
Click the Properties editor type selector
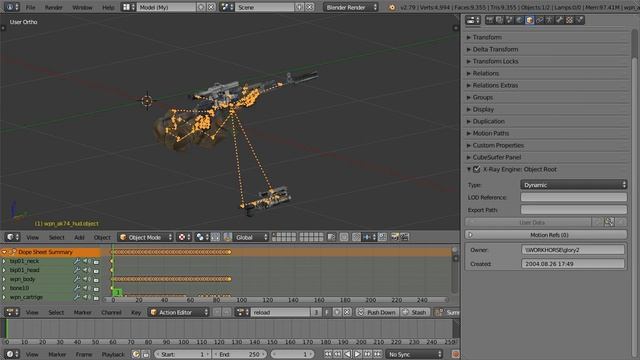[x=473, y=20]
